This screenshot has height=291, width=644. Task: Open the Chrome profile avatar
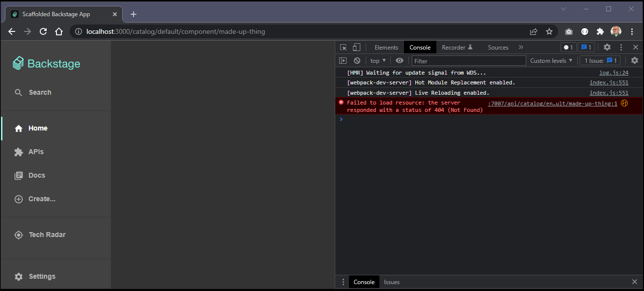click(616, 31)
